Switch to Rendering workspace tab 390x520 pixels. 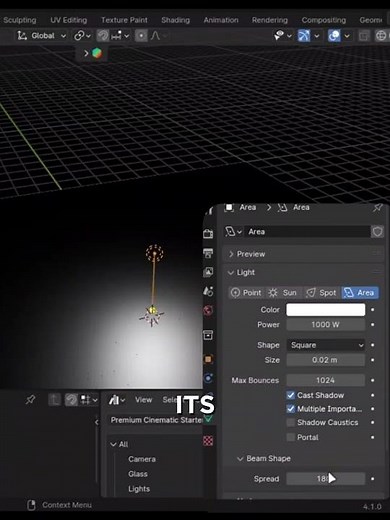click(x=270, y=20)
